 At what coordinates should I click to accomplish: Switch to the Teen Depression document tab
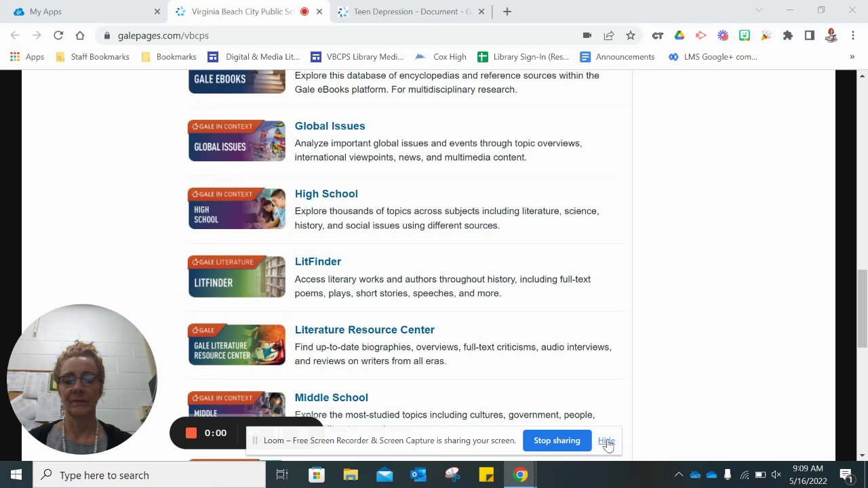[412, 12]
